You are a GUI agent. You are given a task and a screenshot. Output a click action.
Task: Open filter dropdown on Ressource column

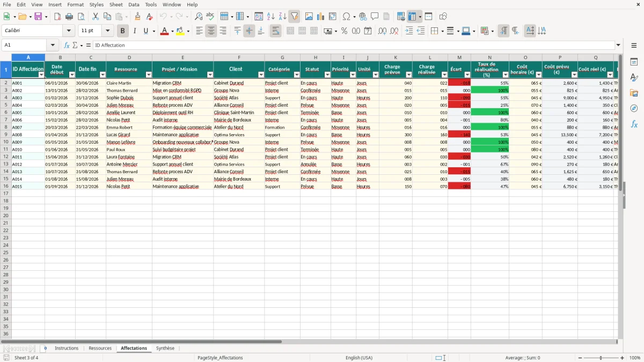(149, 75)
